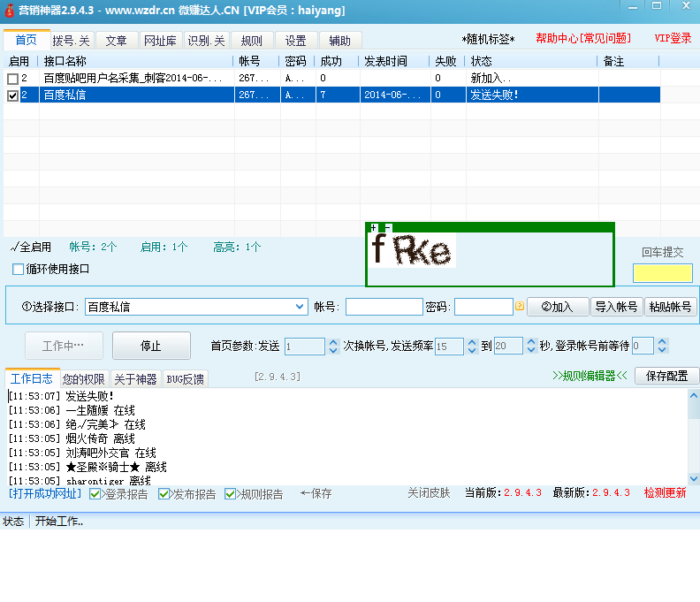Click the minus icon on captcha panel

click(387, 228)
